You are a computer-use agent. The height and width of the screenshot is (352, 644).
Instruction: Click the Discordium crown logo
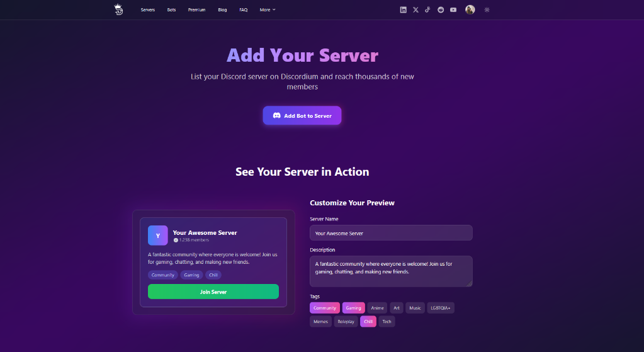[119, 9]
